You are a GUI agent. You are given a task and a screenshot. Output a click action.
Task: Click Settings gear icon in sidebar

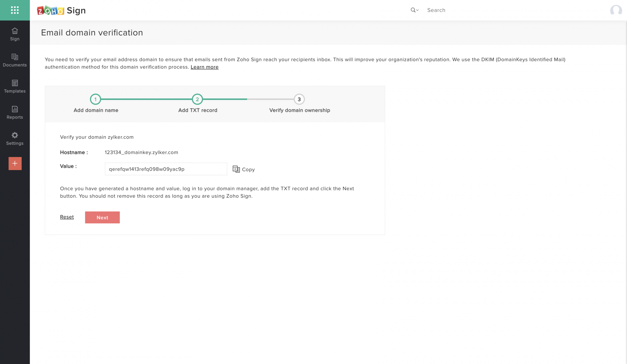[14, 135]
